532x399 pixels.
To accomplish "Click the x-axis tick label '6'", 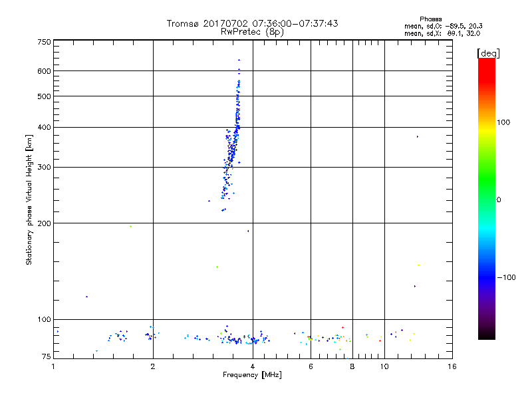I will (x=311, y=366).
